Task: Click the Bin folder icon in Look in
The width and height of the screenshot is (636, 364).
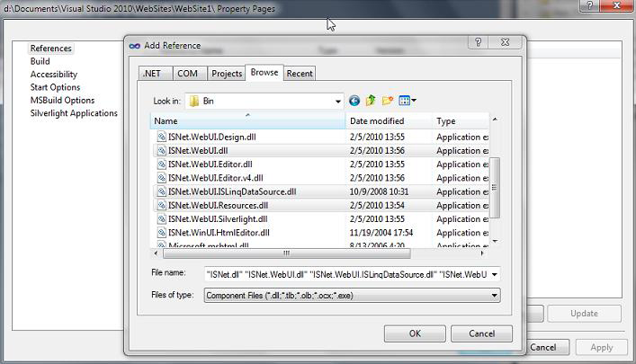Action: pos(194,101)
